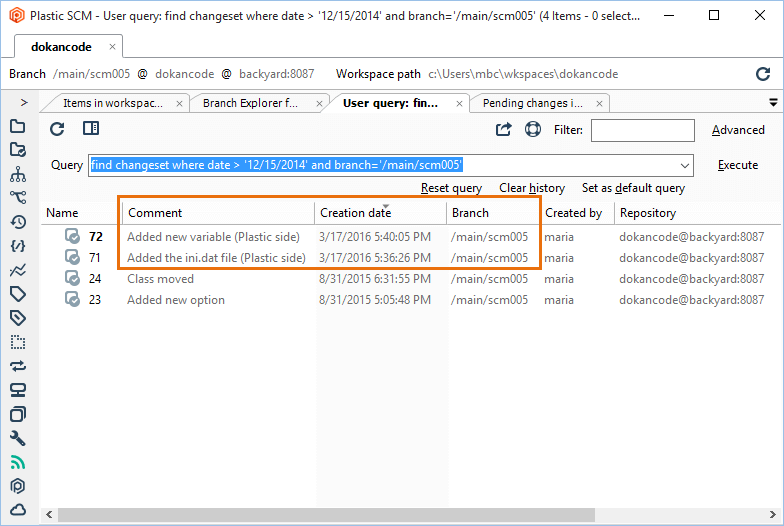Click the cloud icon in the sidebar

(x=17, y=510)
